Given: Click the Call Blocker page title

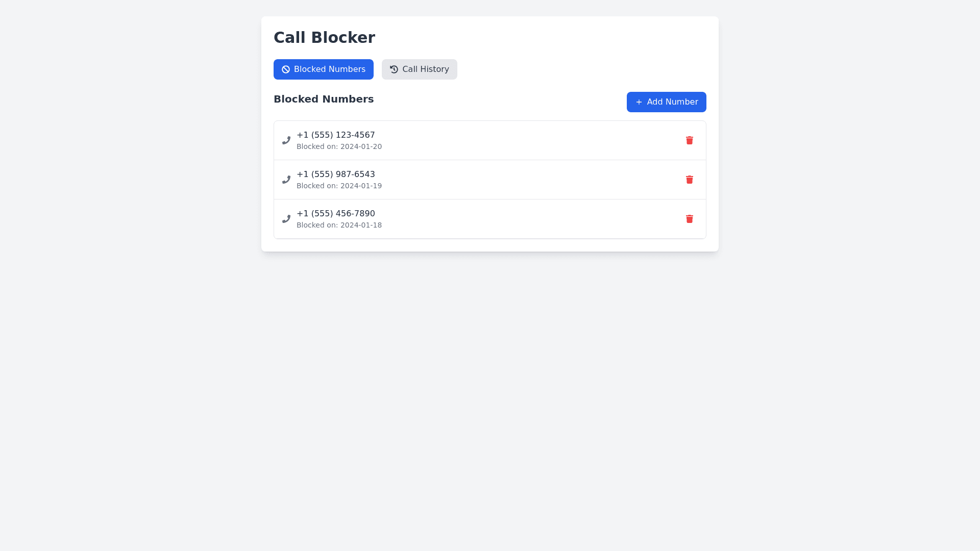Looking at the screenshot, I should (x=324, y=37).
